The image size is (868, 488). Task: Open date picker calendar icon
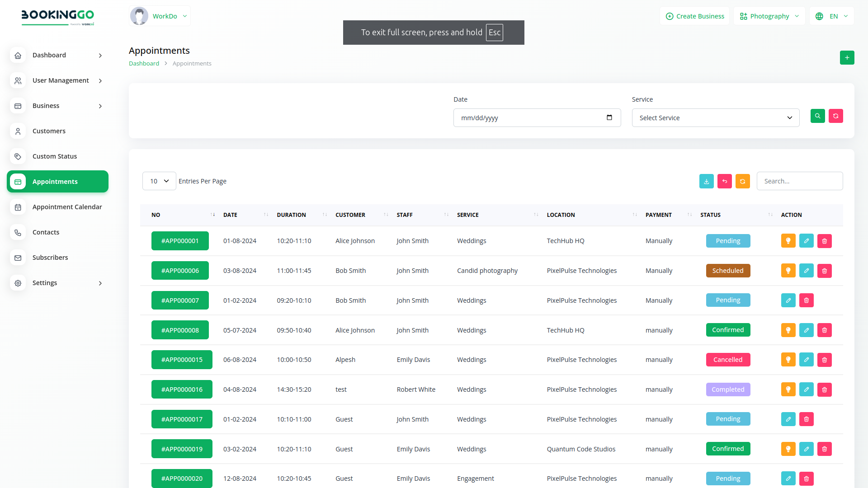tap(609, 117)
